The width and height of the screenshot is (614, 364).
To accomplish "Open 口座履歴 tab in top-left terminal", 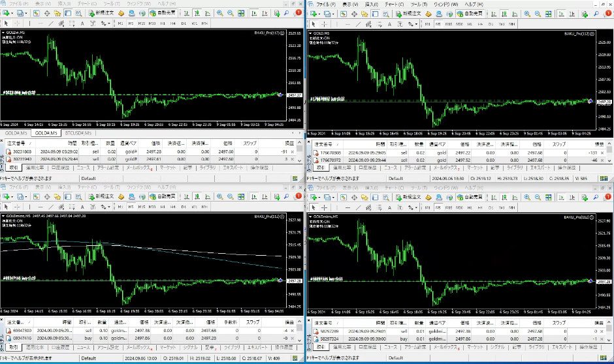I will (60, 168).
